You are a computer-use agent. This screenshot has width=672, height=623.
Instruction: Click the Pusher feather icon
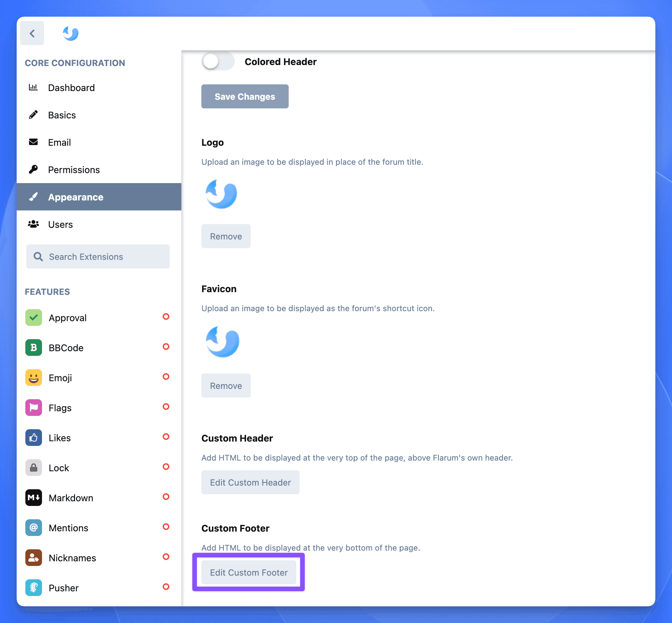coord(33,588)
